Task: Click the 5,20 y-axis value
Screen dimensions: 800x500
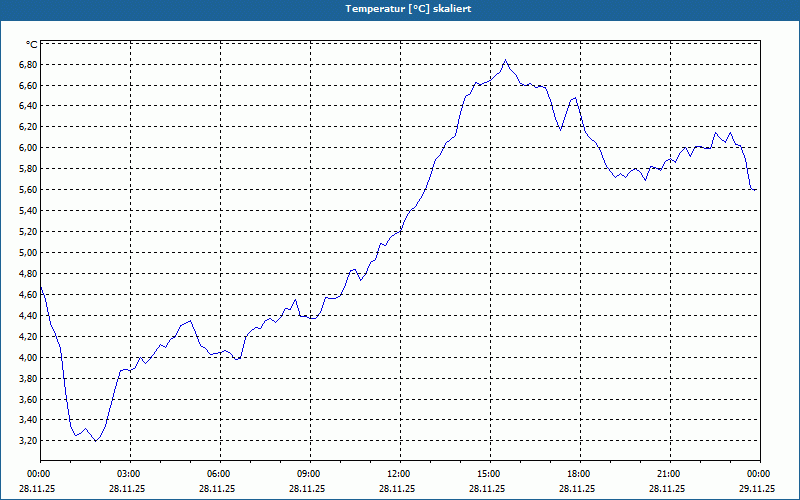Action: (x=28, y=232)
